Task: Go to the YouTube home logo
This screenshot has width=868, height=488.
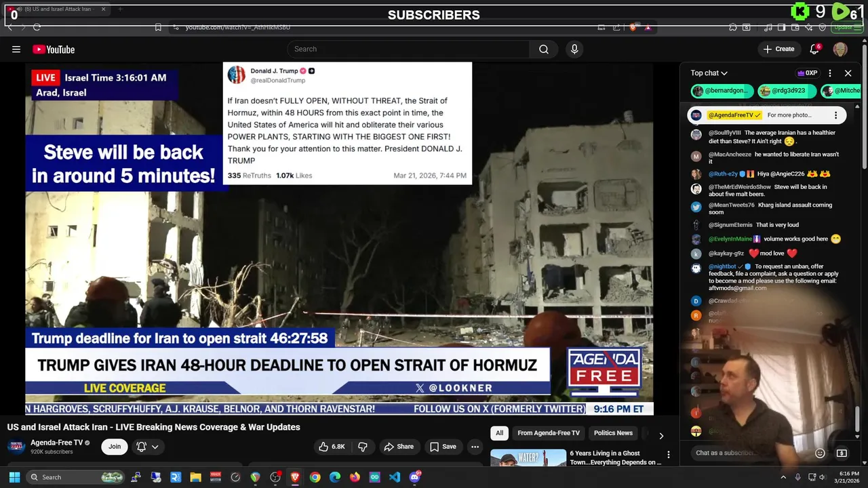Action: (x=54, y=49)
